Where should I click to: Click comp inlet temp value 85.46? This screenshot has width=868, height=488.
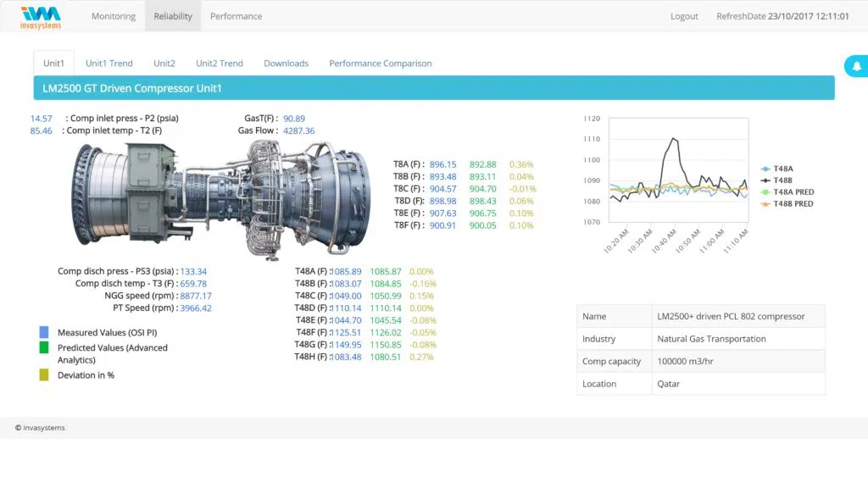pyautogui.click(x=41, y=130)
